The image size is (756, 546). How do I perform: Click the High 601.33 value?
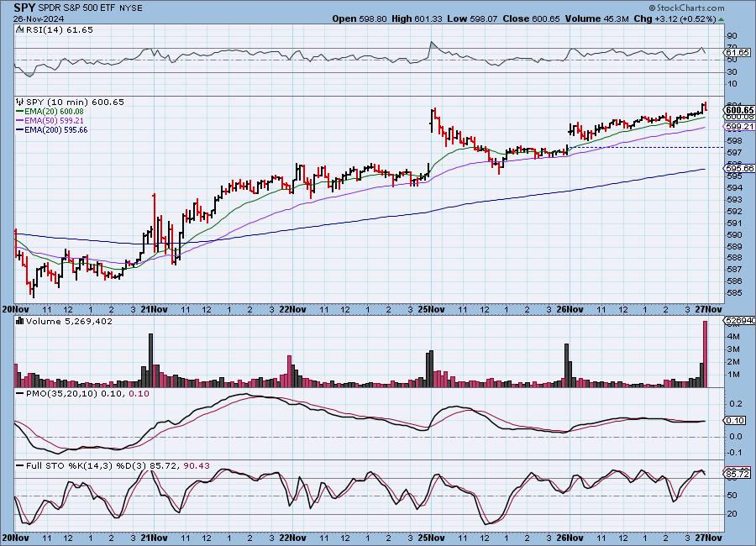417,18
